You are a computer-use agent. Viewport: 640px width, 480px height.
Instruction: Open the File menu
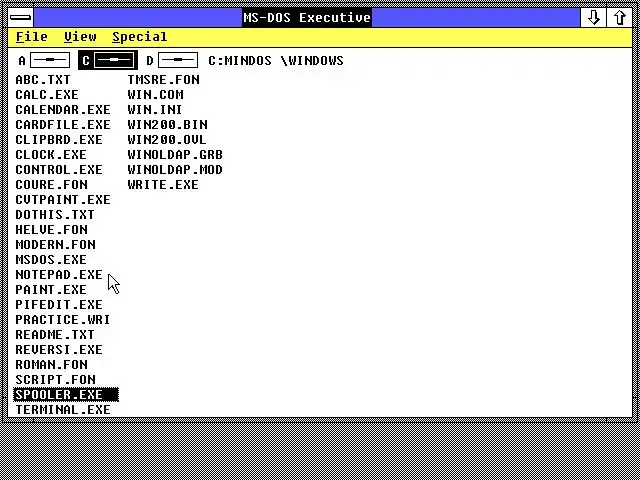click(x=31, y=37)
